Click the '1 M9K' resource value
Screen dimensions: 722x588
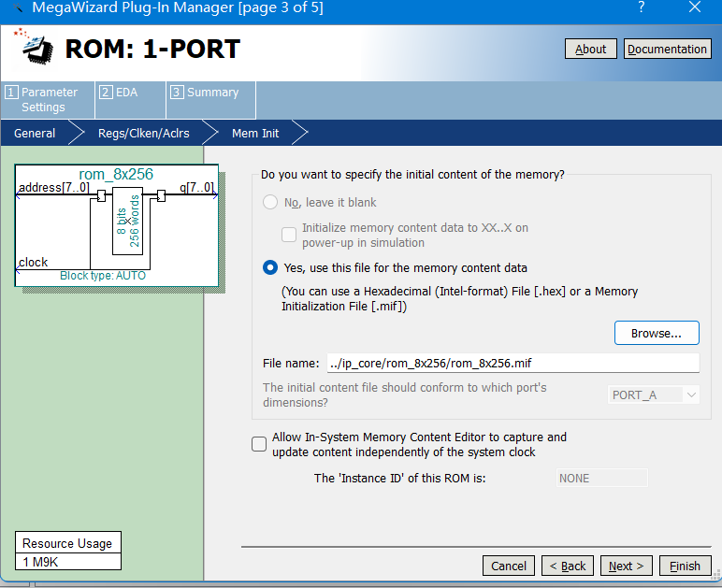[40, 562]
